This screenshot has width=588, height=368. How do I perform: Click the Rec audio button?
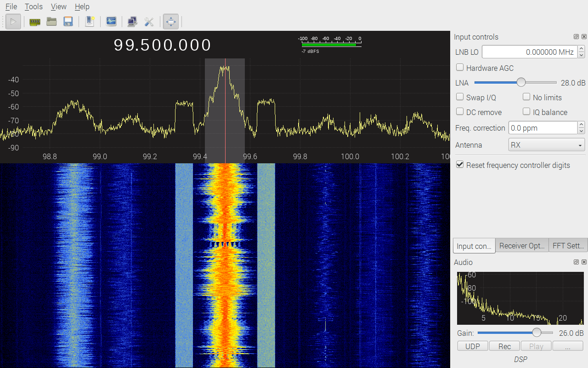504,346
